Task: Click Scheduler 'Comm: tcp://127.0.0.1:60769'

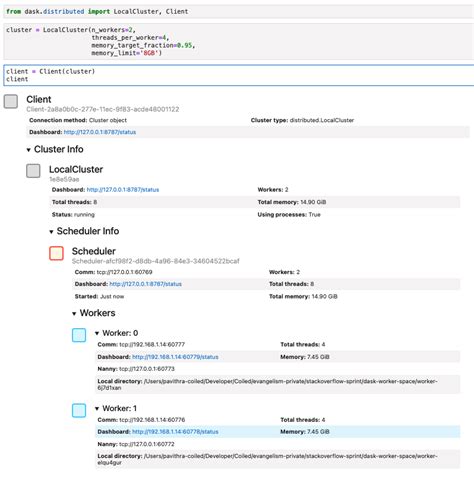Action: (x=113, y=272)
